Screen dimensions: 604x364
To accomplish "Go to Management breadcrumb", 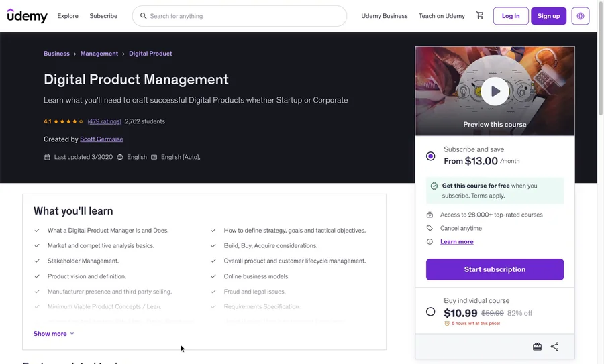I will coord(99,54).
